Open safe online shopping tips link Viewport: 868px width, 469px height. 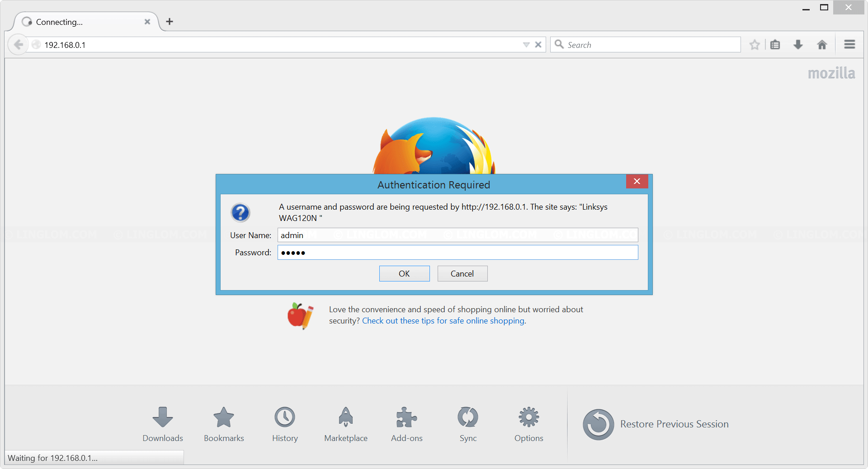444,321
